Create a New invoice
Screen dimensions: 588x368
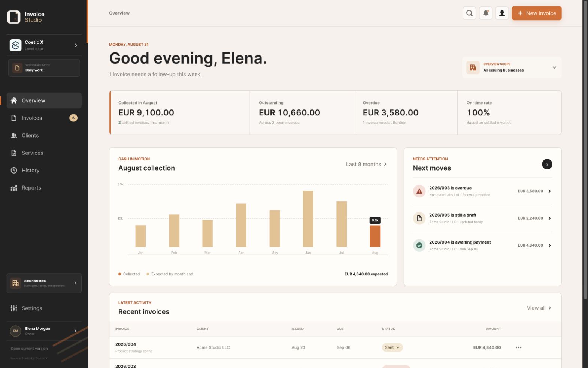[x=536, y=13]
